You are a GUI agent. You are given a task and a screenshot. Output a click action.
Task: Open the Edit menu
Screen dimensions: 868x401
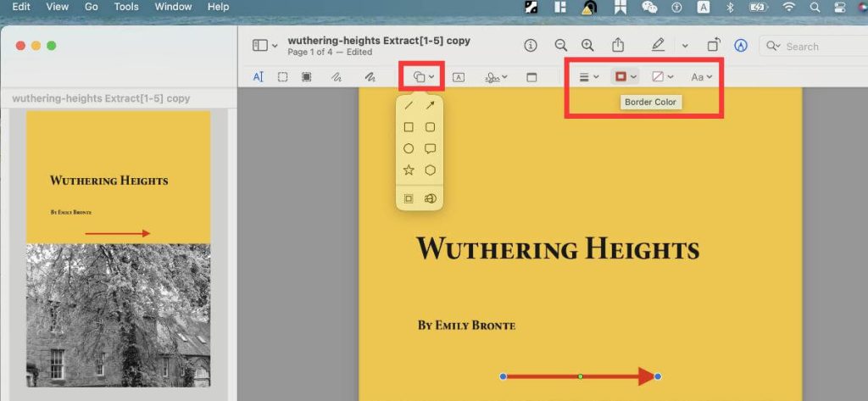pyautogui.click(x=21, y=7)
